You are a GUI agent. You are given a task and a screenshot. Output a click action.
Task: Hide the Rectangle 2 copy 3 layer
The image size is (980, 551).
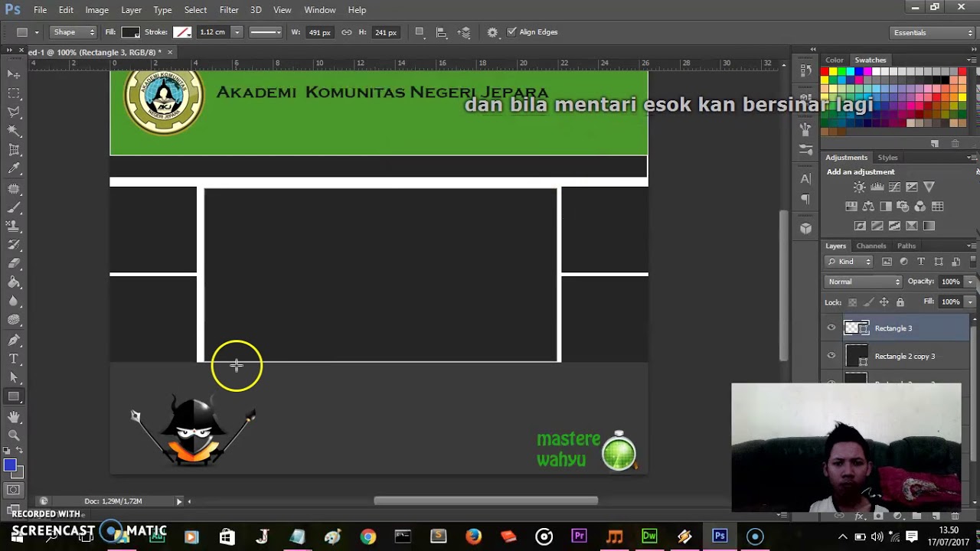[x=831, y=356]
